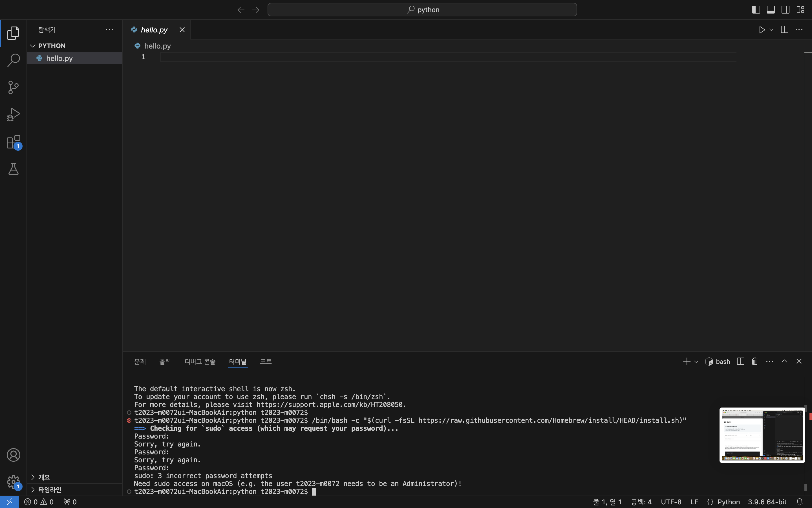Open editor more actions ellipsis
The height and width of the screenshot is (508, 812).
799,30
